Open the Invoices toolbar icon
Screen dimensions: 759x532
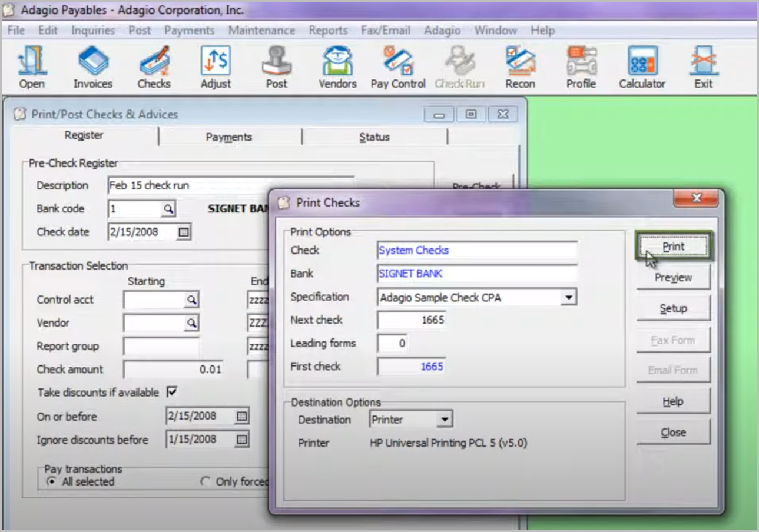click(92, 68)
